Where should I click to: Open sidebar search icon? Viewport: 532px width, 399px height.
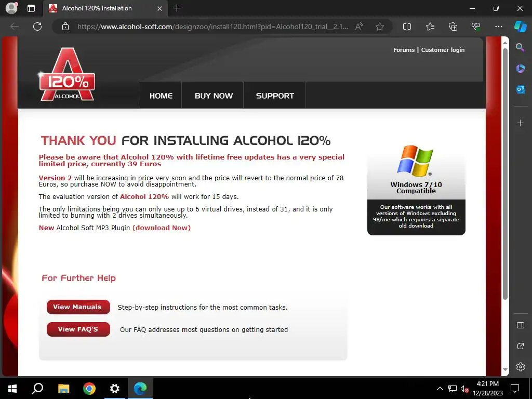[x=520, y=47]
